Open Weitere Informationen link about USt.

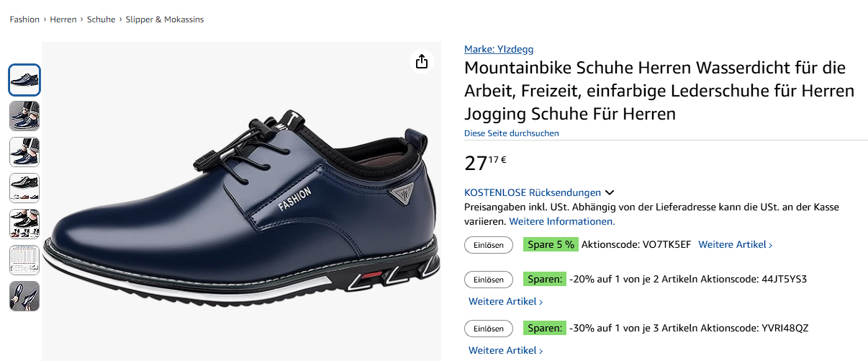(563, 221)
